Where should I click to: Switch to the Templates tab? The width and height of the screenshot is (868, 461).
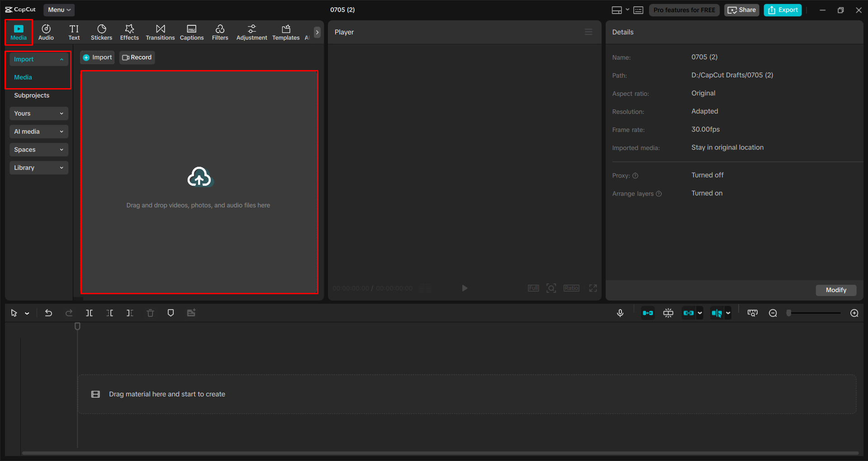click(285, 32)
